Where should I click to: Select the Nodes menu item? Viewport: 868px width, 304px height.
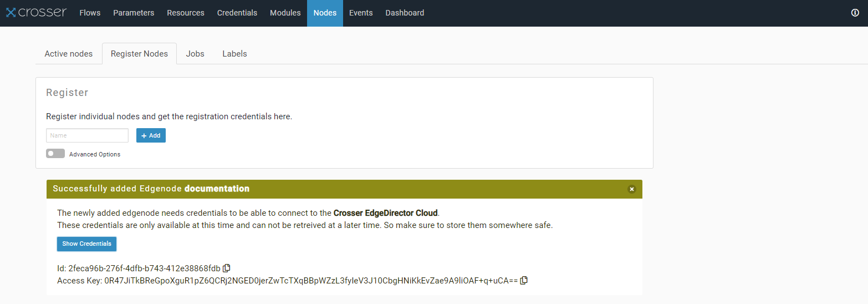325,13
